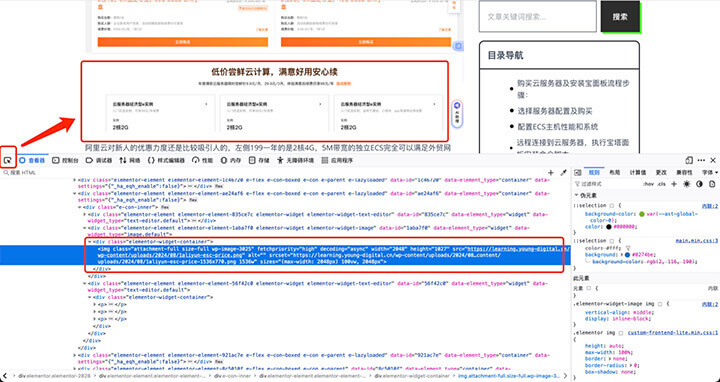
Task: Collapse the e-con-inner div node
Action: pos(80,208)
